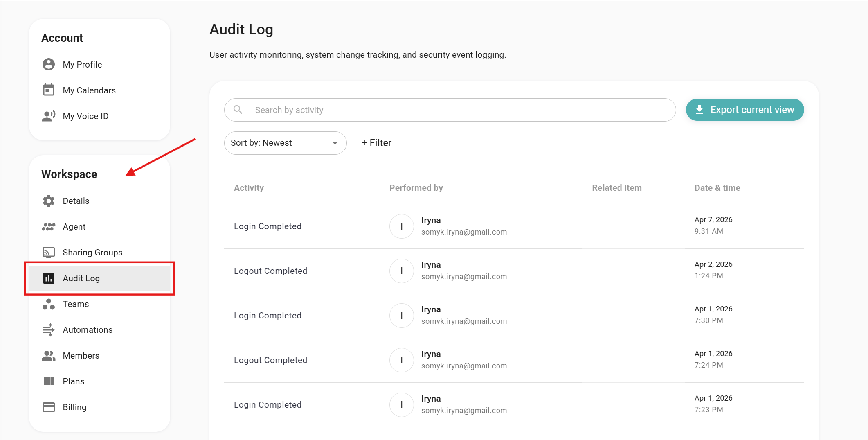Screen dimensions: 868x440
Task: Click the Billing credit card icon
Action: 49,407
